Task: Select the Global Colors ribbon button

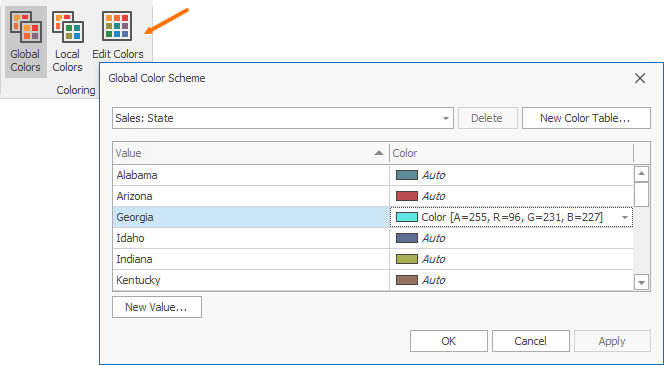Action: (25, 42)
